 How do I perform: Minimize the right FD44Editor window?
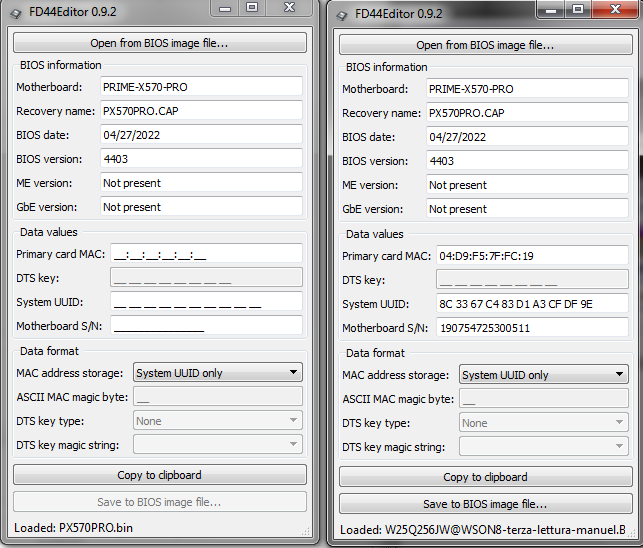(x=550, y=9)
